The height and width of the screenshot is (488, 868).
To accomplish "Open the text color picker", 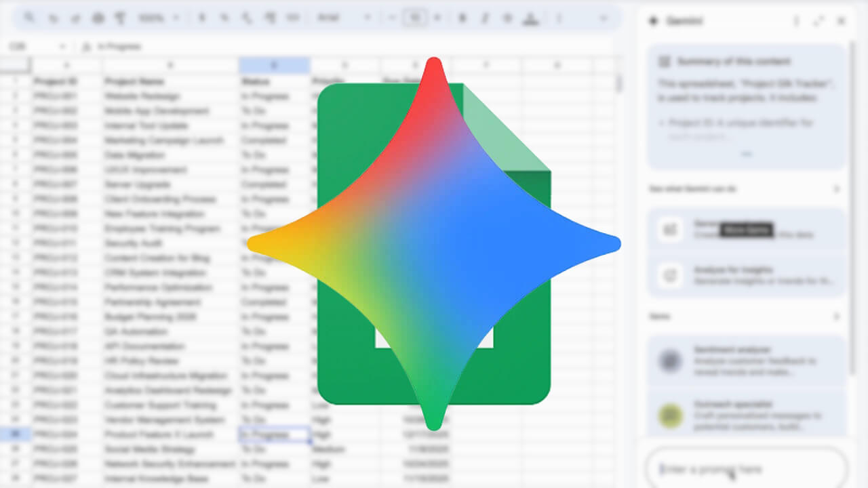I will [x=529, y=18].
